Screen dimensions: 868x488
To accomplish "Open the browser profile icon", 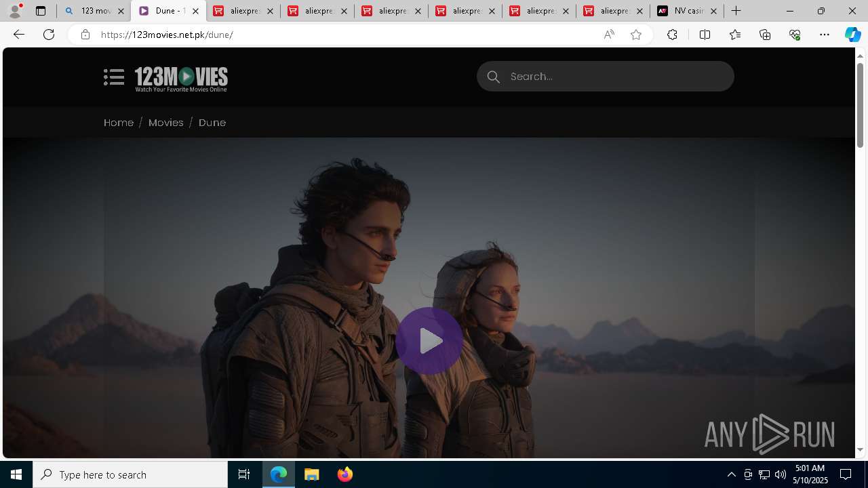I will pyautogui.click(x=15, y=11).
